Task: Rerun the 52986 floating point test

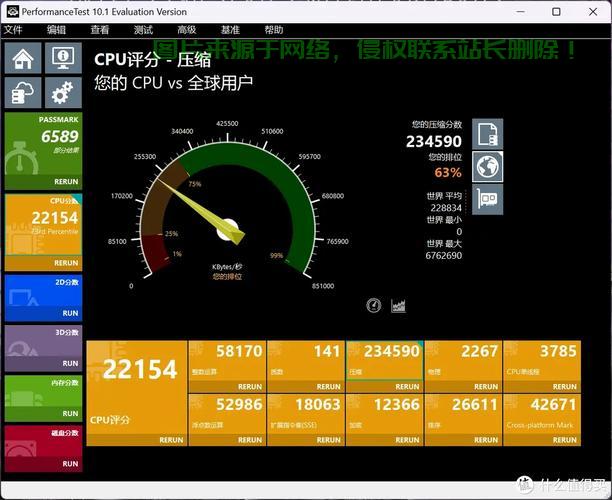Action: [x=250, y=440]
